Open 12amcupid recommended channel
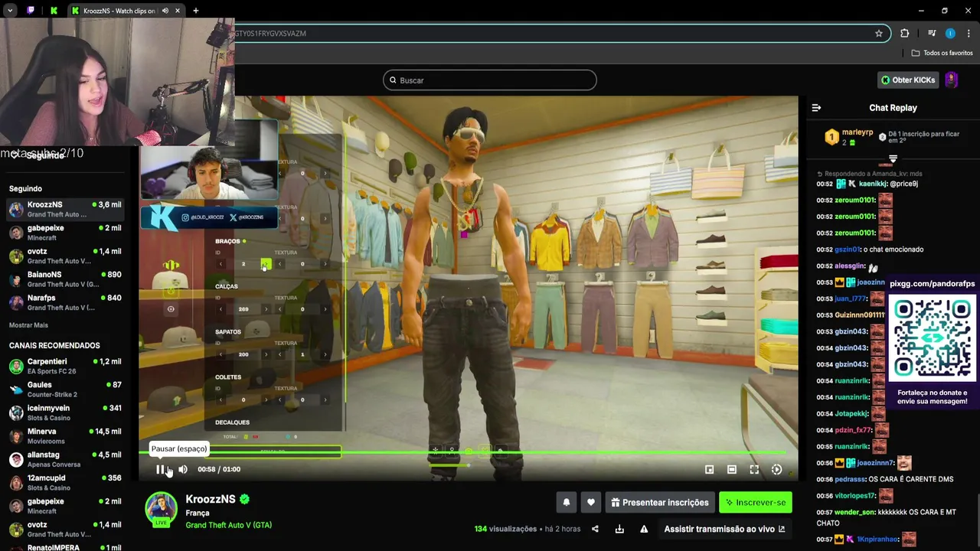980x551 pixels. [x=65, y=483]
